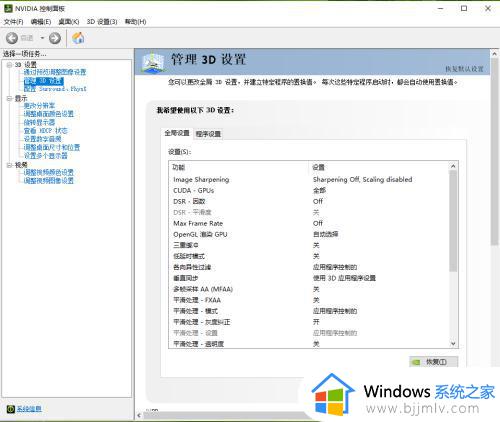Switch to the 全局设置 tab
Viewport: 500px width, 422px height.
tap(177, 133)
